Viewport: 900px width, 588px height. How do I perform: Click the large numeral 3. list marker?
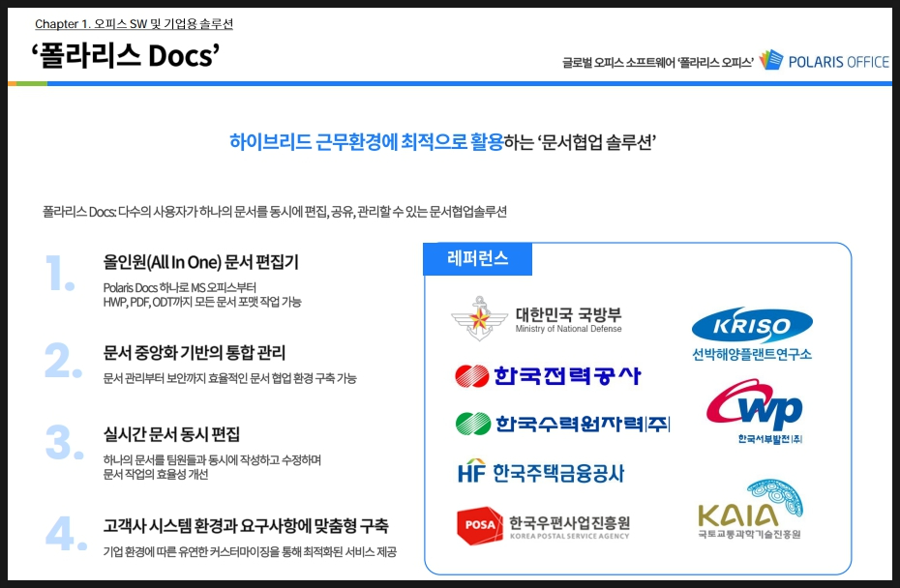64,442
